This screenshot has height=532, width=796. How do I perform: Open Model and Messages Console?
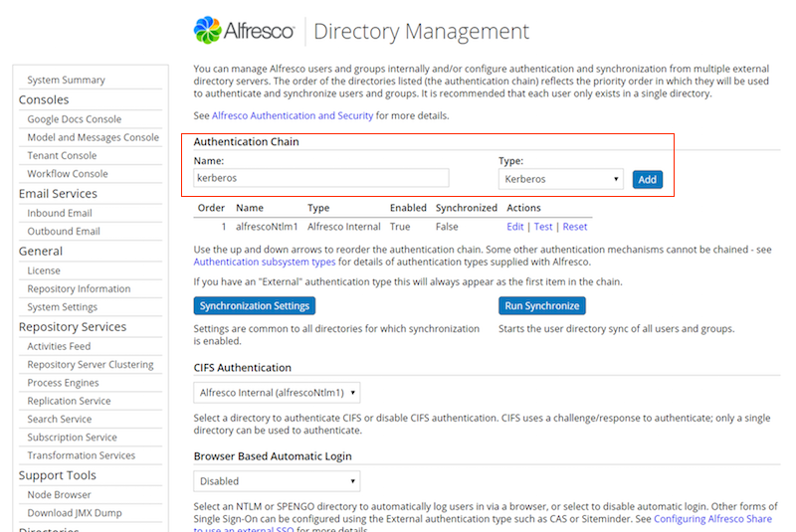tap(93, 137)
